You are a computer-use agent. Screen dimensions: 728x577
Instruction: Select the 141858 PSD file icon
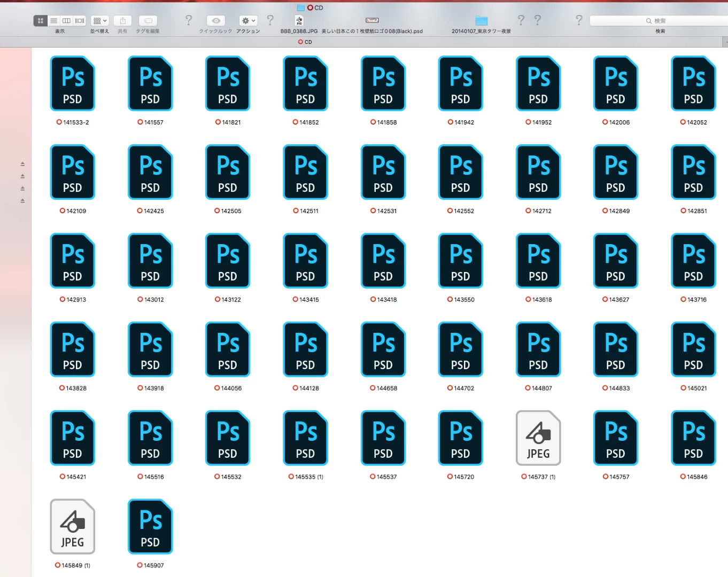pos(383,83)
